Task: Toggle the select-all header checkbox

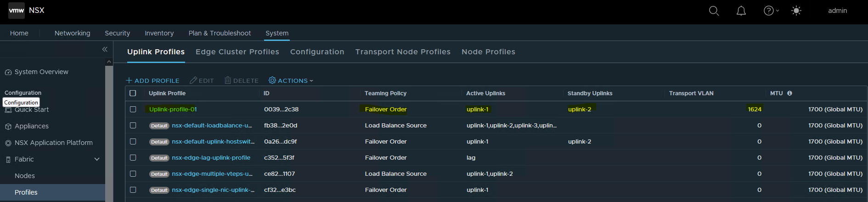Action: [133, 93]
